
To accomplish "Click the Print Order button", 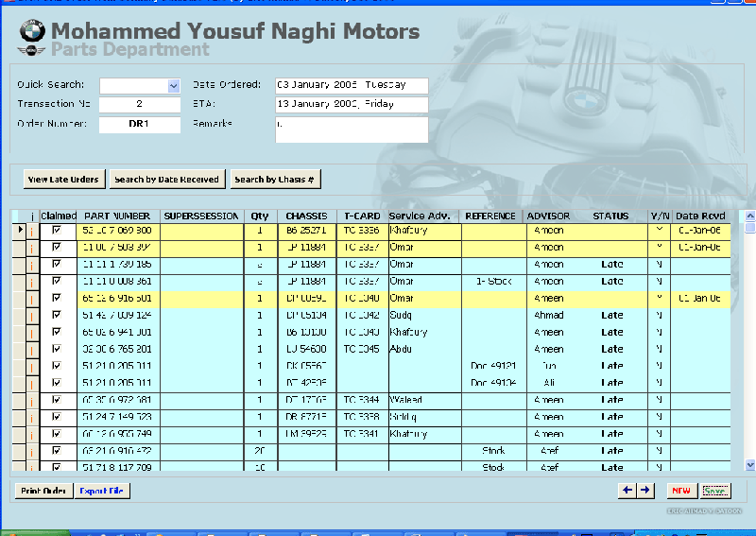I will click(x=43, y=491).
